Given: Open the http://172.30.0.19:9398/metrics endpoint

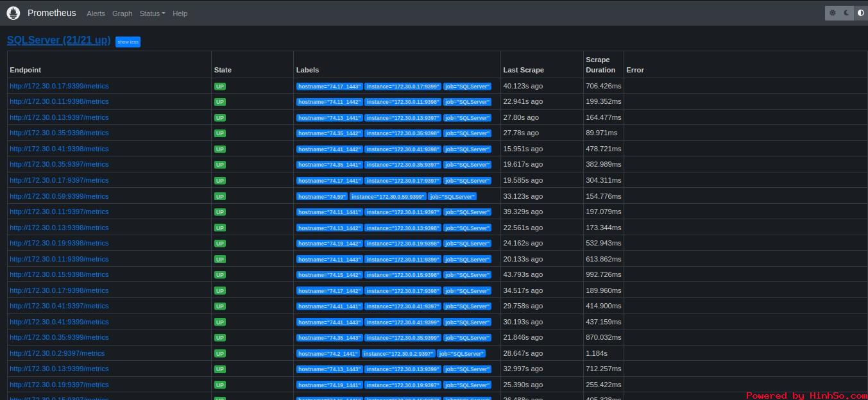Looking at the screenshot, I should click(x=59, y=243).
